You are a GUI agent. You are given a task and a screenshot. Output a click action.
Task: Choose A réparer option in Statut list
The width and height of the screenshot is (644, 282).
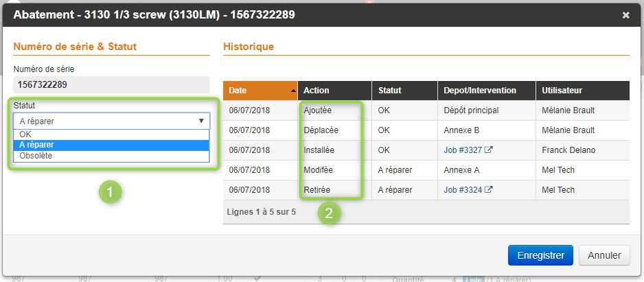pos(111,145)
